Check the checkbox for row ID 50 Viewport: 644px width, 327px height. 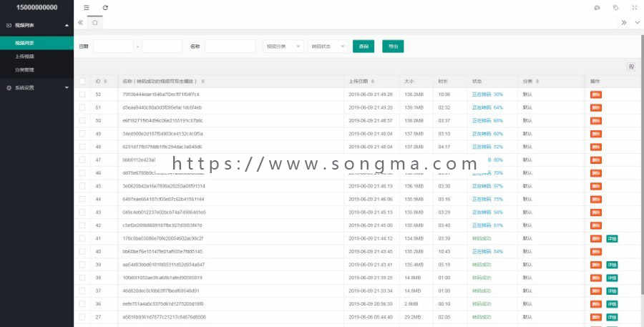(x=82, y=121)
